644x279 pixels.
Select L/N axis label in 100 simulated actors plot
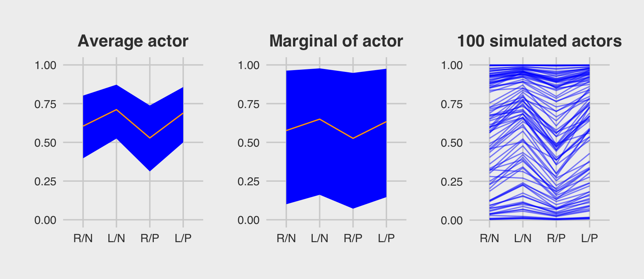click(523, 238)
